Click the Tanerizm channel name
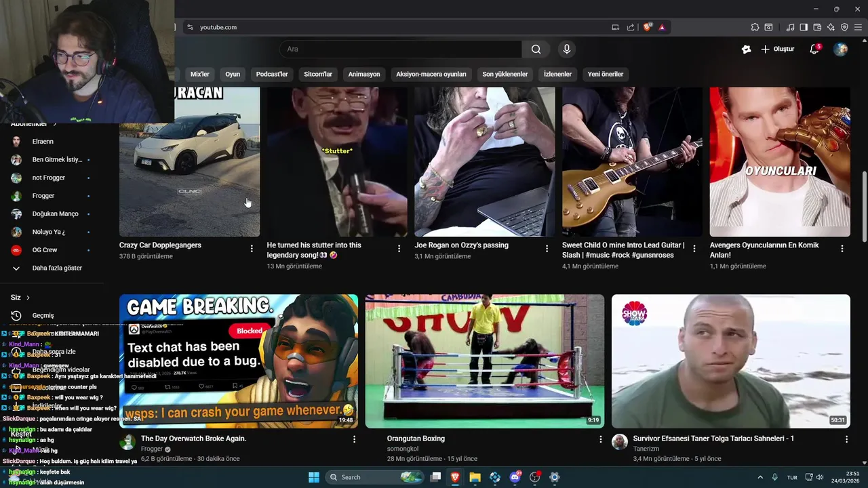Viewport: 868px width, 488px height. pos(646,449)
